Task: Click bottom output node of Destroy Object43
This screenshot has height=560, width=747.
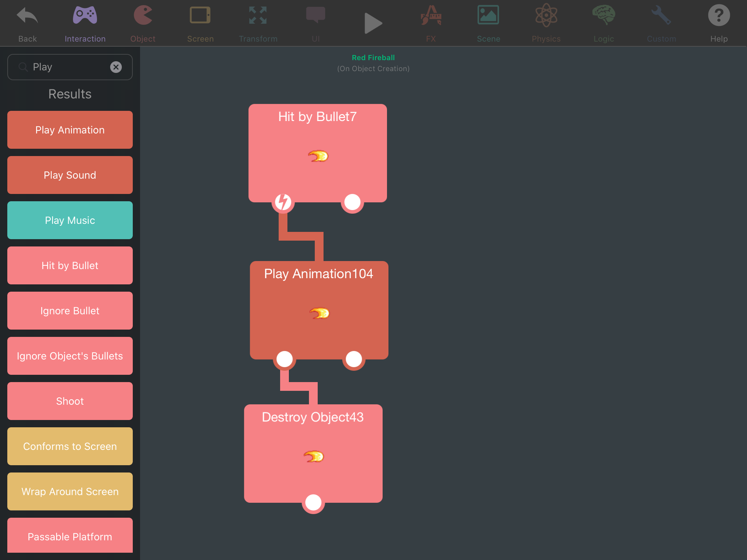Action: click(x=313, y=502)
